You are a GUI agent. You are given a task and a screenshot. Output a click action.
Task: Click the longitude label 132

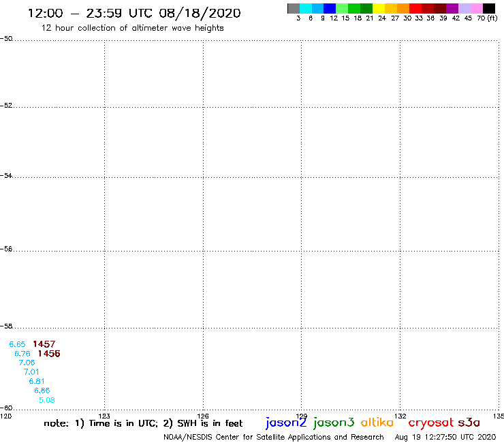click(x=400, y=416)
